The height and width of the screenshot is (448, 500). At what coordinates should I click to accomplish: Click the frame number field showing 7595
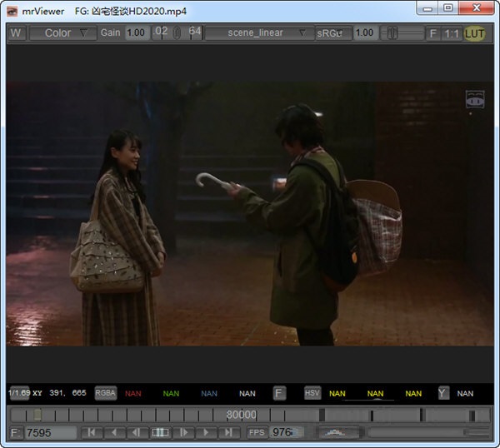tap(50, 433)
